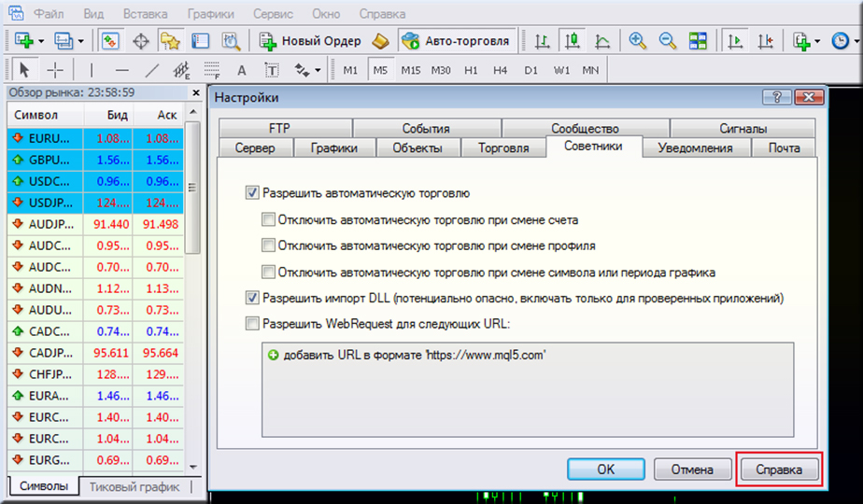Switch to the Торговля settings tab
The image size is (863, 504).
503,147
